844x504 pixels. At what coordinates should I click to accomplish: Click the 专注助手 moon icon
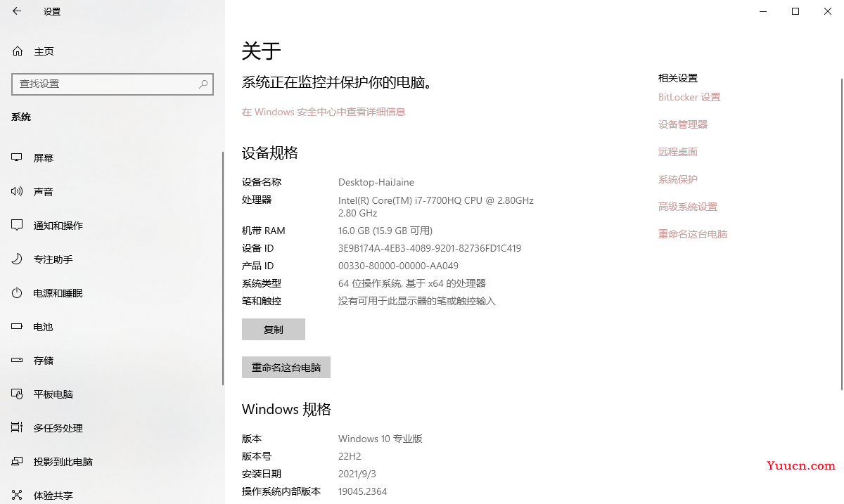[17, 259]
